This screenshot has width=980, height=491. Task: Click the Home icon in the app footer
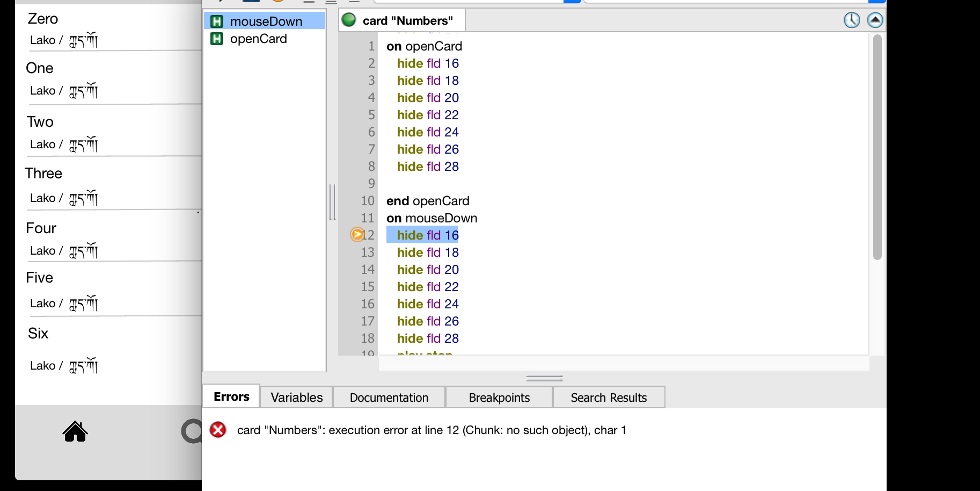tap(75, 431)
